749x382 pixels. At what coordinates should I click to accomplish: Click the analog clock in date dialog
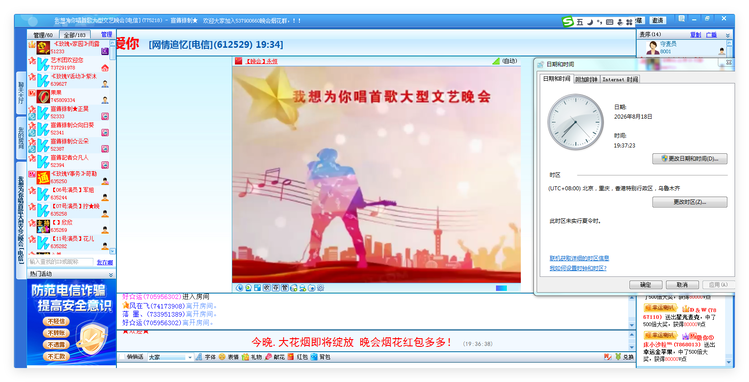575,122
